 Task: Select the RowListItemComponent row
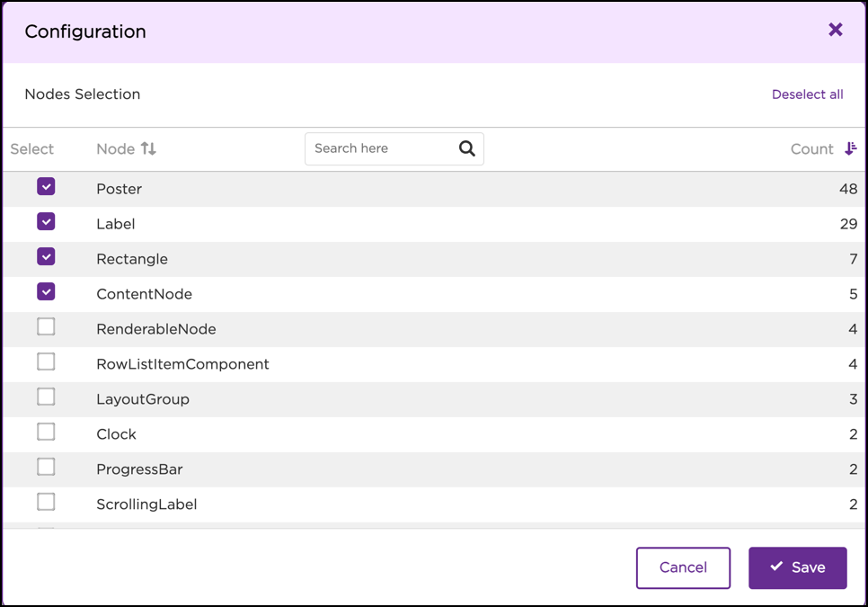coord(183,363)
